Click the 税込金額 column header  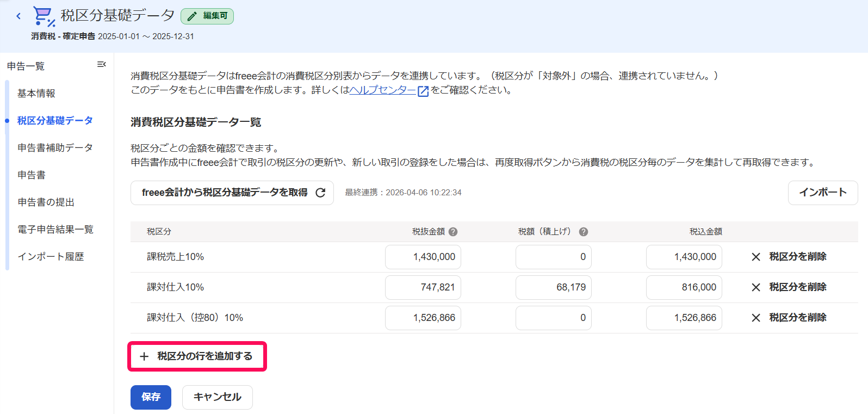(x=706, y=232)
